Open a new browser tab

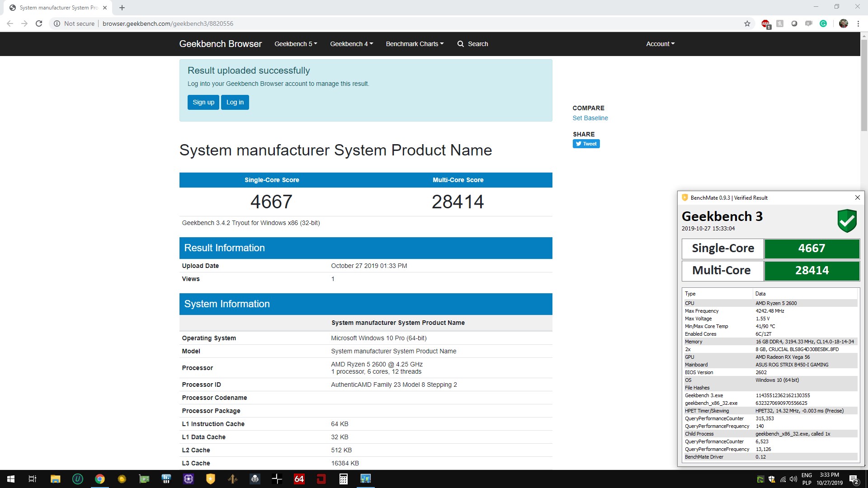point(122,8)
